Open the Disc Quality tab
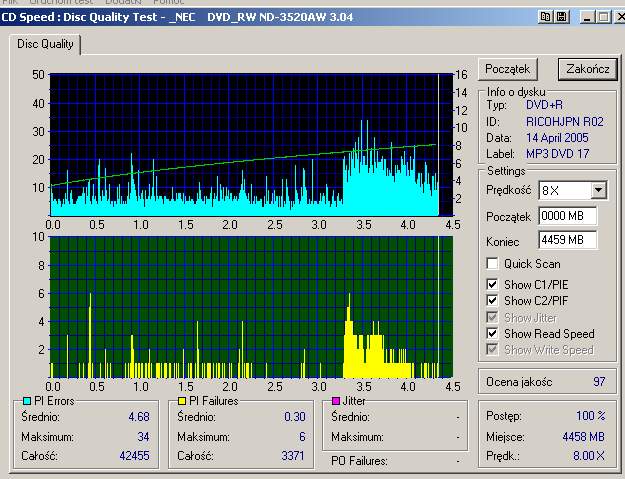The width and height of the screenshot is (625, 479). click(x=45, y=44)
